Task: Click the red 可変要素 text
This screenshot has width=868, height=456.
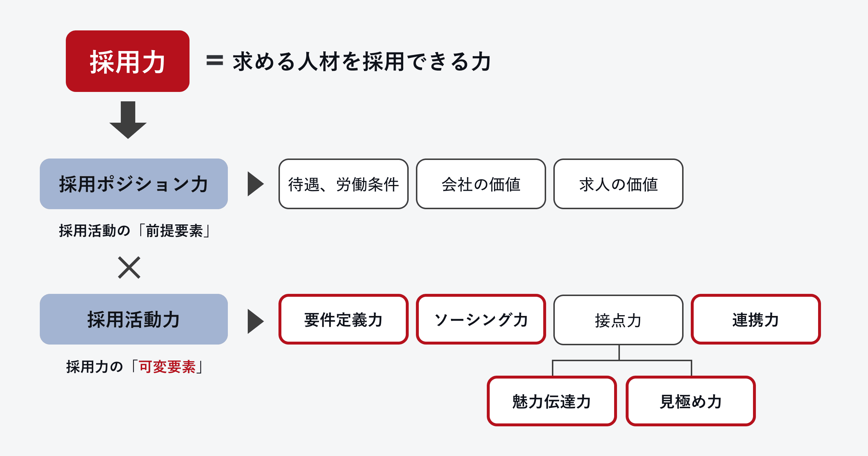Action: click(167, 367)
